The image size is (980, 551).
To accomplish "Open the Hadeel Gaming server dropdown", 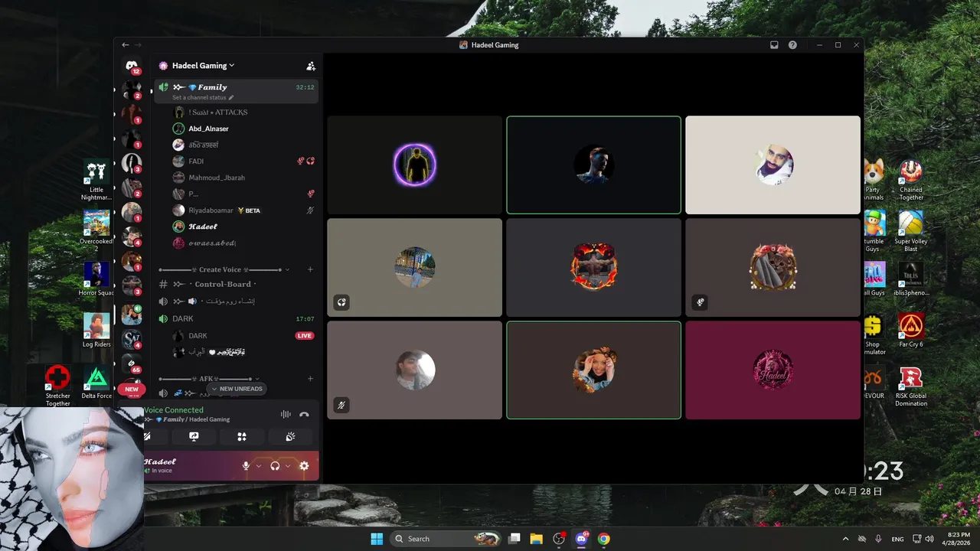I will click(x=203, y=66).
